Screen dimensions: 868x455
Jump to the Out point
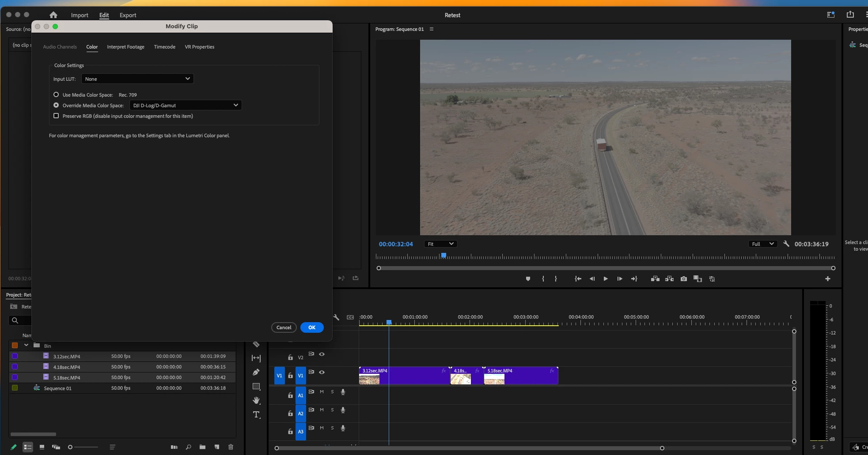pyautogui.click(x=634, y=279)
